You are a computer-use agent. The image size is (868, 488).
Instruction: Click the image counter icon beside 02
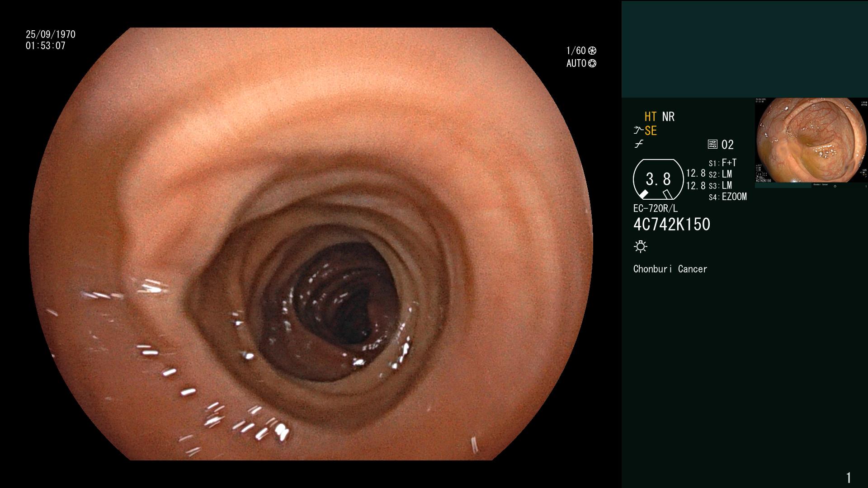tap(712, 145)
